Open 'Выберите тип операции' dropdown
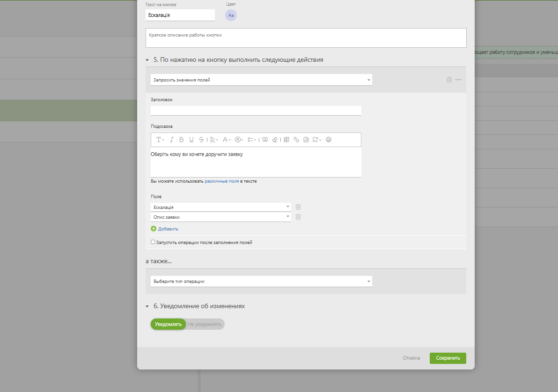The width and height of the screenshot is (558, 392). pos(261,281)
